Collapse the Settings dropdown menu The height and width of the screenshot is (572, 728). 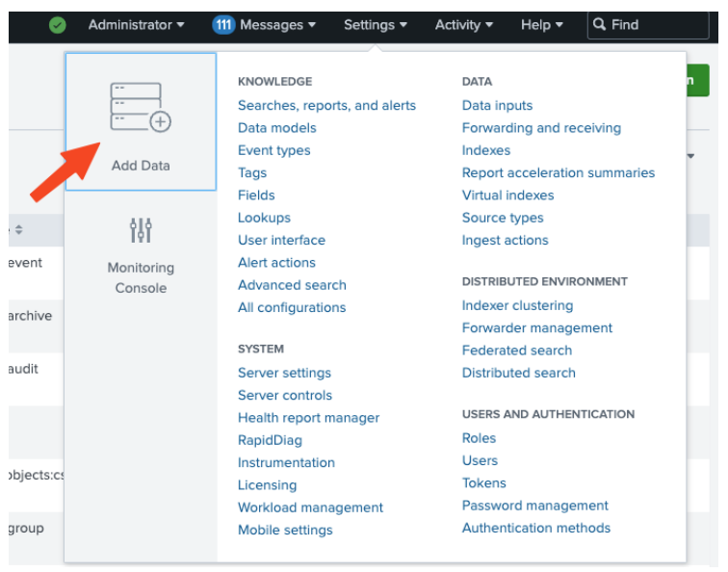(375, 25)
